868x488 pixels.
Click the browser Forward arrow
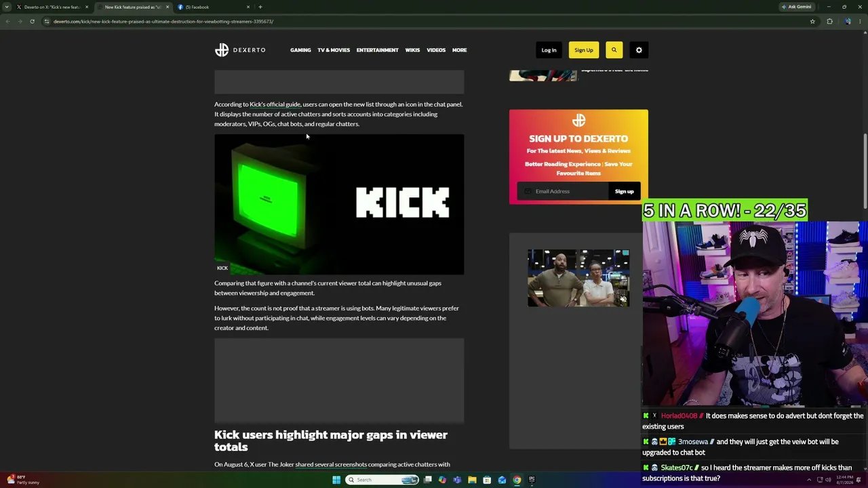(x=20, y=21)
